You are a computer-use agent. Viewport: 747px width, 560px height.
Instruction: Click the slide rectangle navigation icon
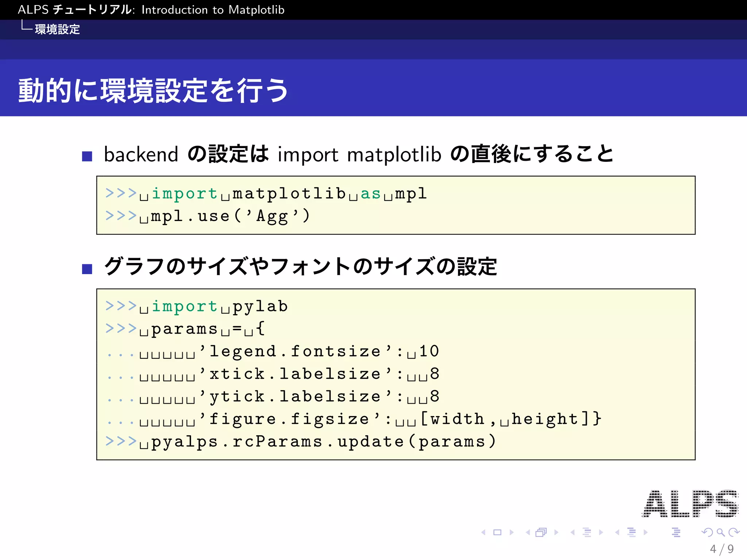[x=497, y=532]
